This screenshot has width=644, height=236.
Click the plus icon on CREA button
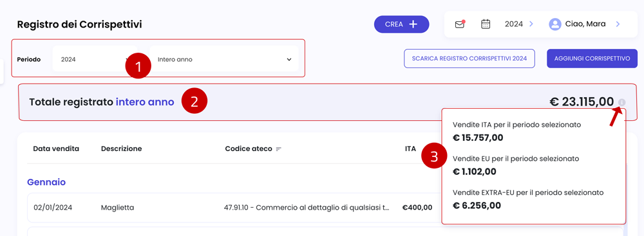(413, 24)
